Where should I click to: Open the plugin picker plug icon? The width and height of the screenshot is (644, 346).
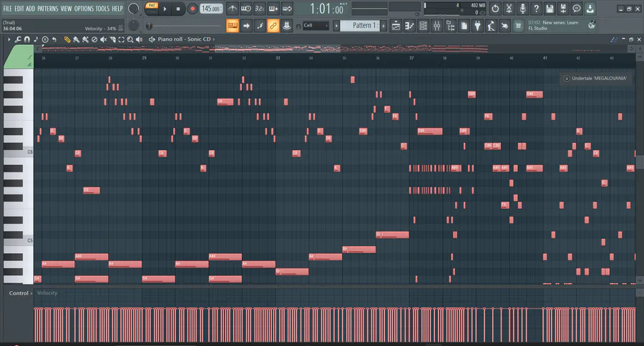(x=477, y=26)
